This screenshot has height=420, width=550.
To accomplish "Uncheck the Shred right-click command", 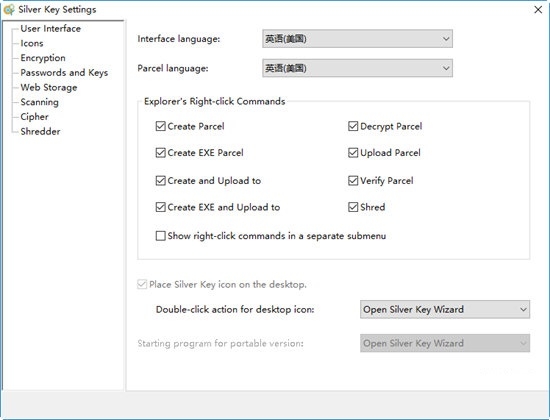I will [x=353, y=207].
